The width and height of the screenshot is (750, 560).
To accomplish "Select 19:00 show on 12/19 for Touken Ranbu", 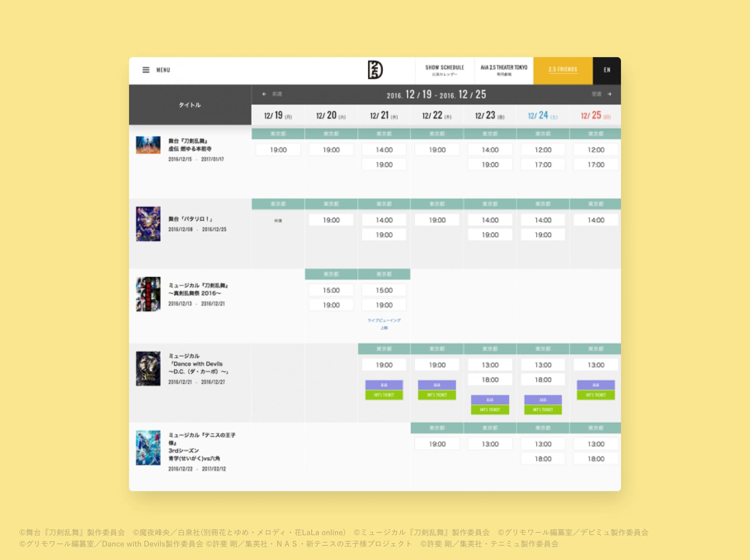I will [278, 150].
